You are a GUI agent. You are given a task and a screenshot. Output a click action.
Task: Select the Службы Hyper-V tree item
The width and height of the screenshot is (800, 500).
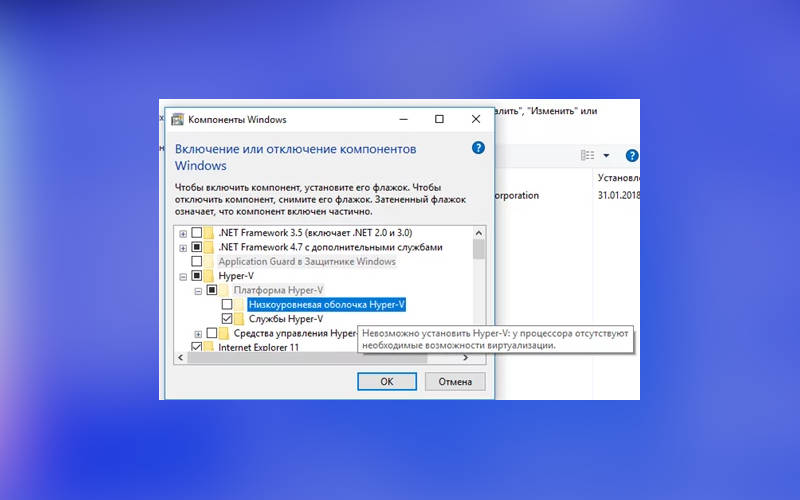[x=286, y=319]
